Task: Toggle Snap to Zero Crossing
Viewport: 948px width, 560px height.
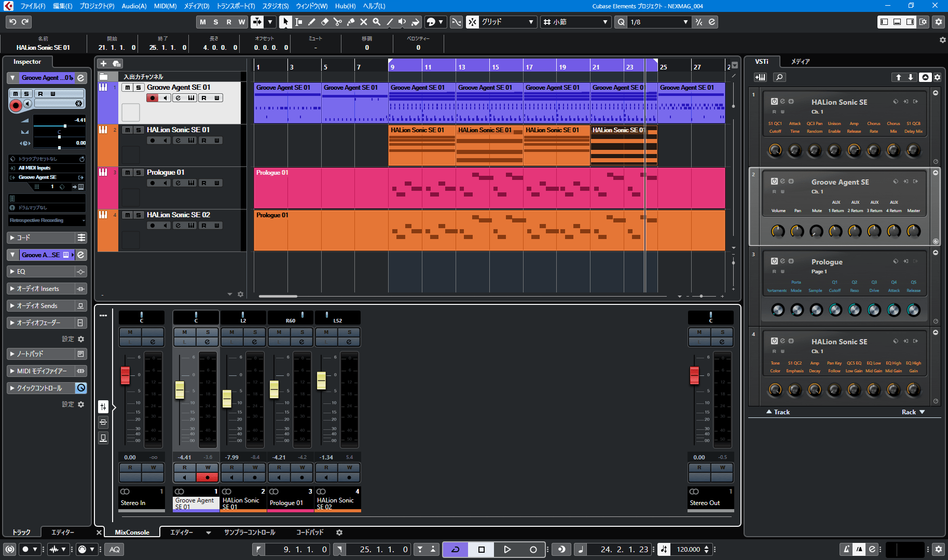Action: pyautogui.click(x=456, y=22)
